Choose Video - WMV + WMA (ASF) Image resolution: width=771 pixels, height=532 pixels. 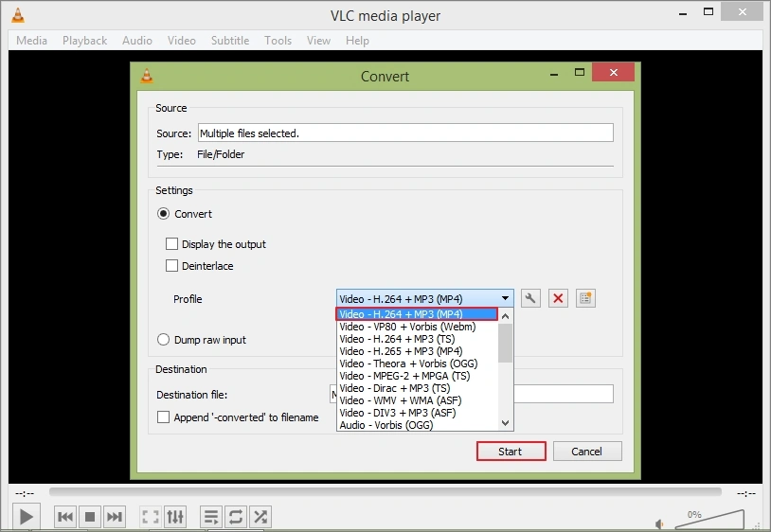click(418, 400)
